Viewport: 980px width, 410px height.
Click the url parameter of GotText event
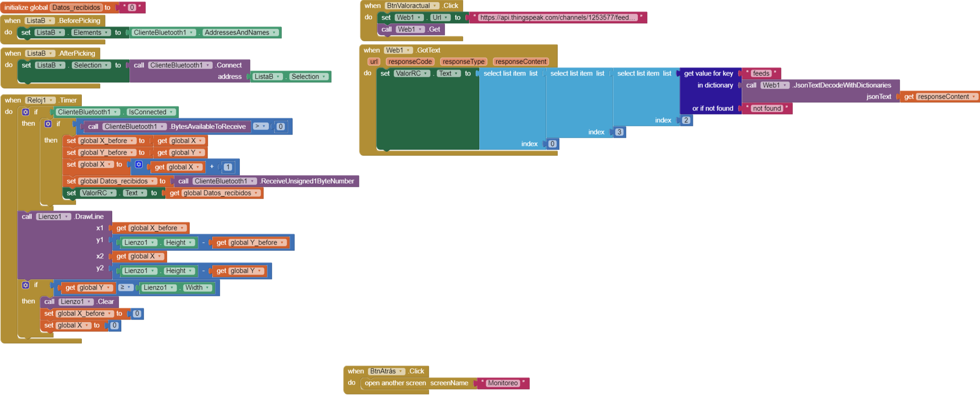pos(373,61)
